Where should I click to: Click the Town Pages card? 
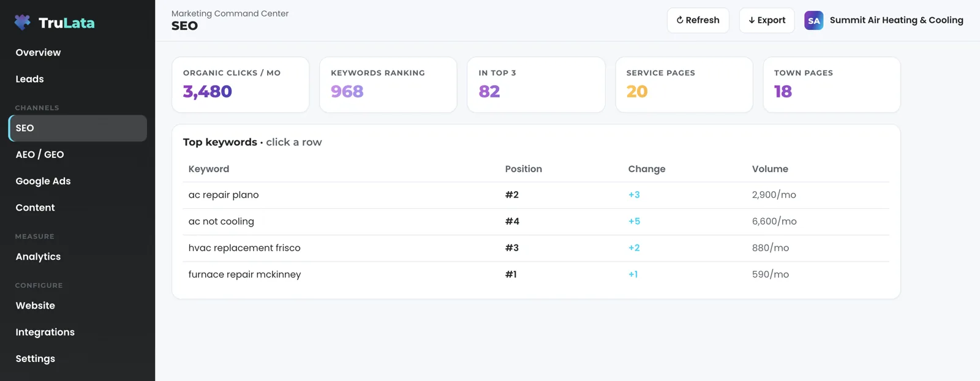tap(832, 85)
